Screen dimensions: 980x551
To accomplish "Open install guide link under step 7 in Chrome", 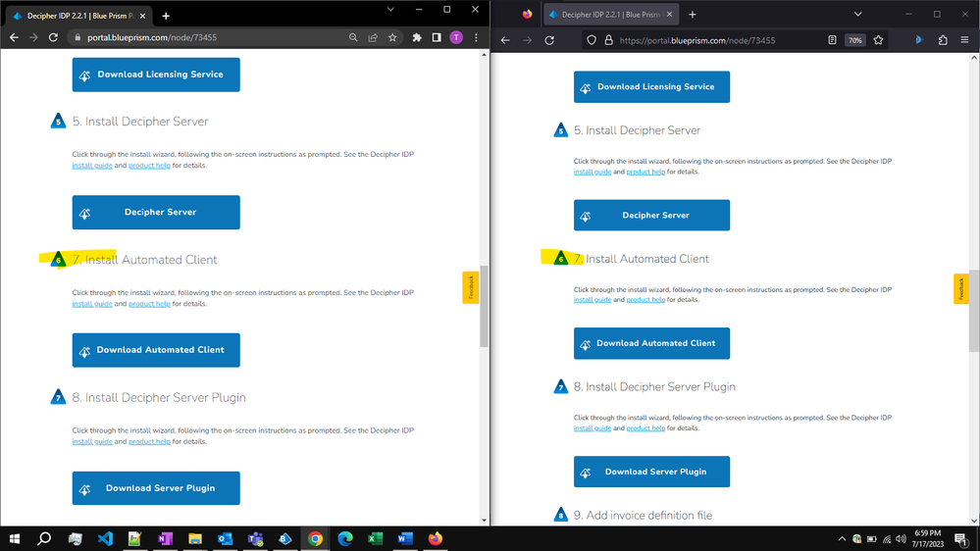I will 92,304.
